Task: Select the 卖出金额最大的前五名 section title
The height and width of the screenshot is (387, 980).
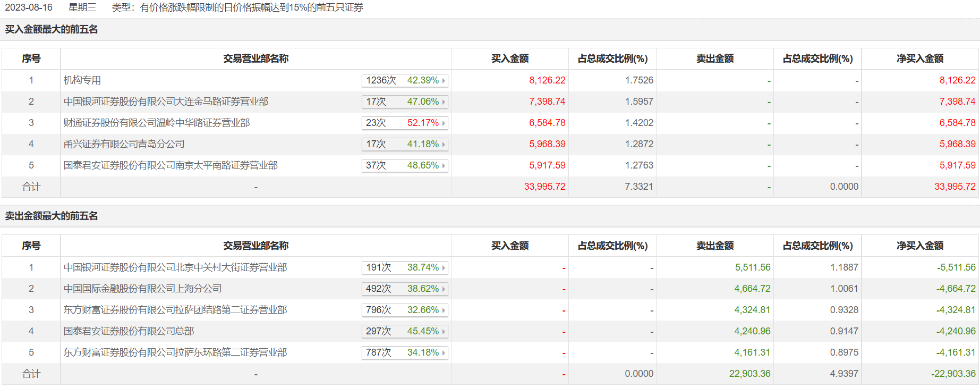Action: coord(52,216)
